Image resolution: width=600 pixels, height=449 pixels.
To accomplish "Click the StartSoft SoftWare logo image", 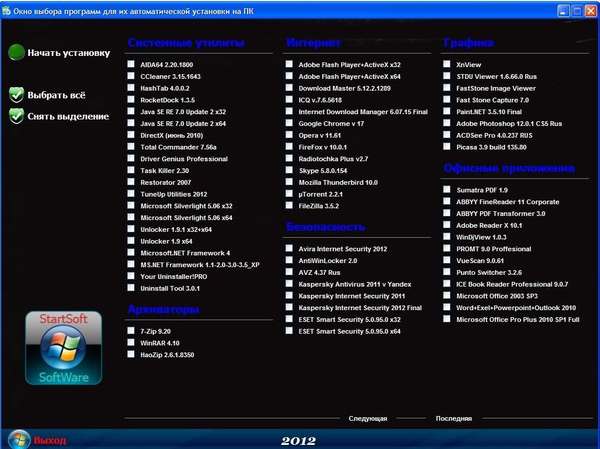I will [64, 348].
